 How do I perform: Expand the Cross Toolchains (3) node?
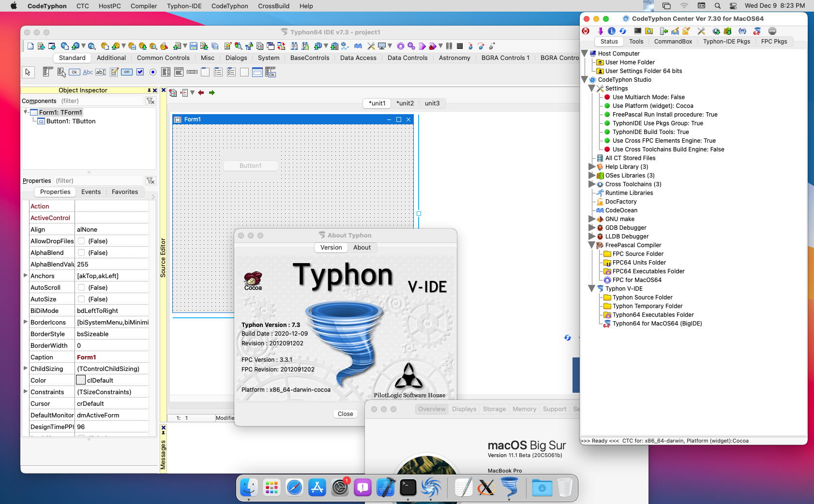click(591, 184)
